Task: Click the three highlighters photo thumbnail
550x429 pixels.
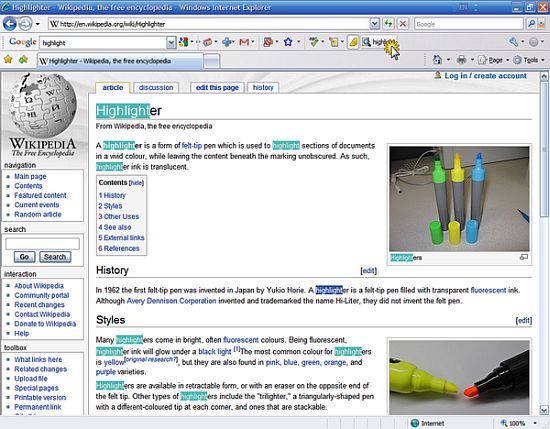Action: point(459,199)
